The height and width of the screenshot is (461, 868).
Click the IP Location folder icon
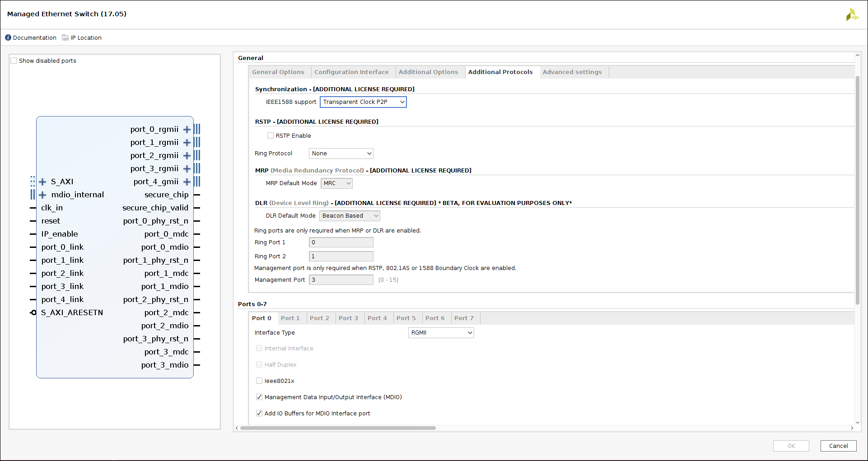tap(65, 37)
